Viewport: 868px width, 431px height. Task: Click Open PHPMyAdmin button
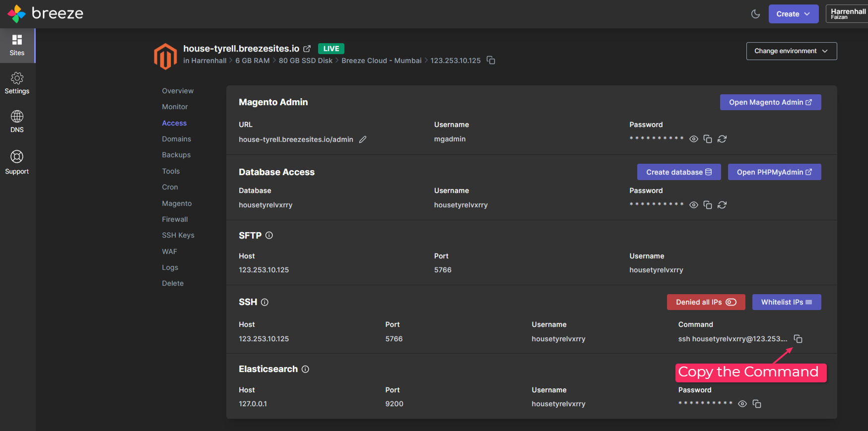(x=774, y=172)
